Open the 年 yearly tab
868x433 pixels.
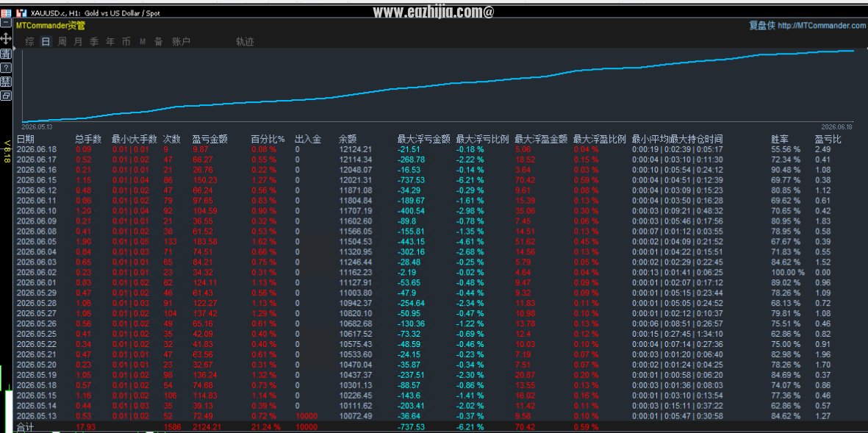click(110, 41)
